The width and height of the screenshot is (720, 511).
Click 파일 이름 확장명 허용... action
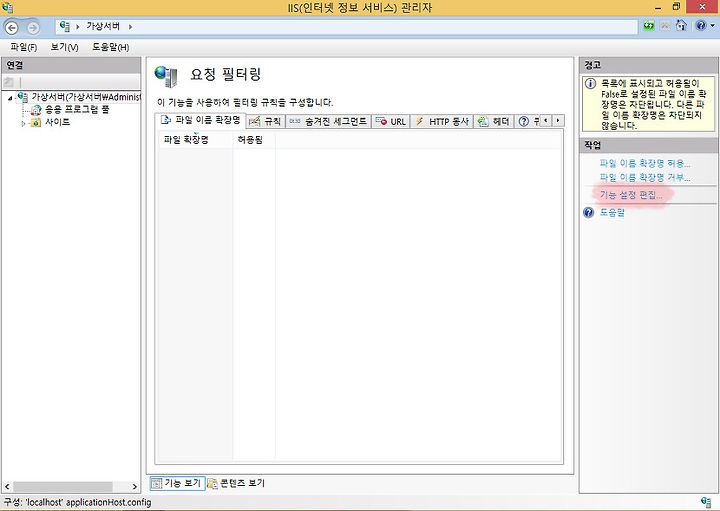tap(645, 163)
